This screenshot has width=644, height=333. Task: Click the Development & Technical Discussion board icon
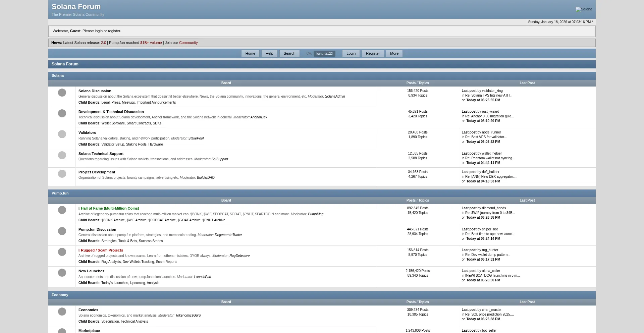(x=62, y=113)
